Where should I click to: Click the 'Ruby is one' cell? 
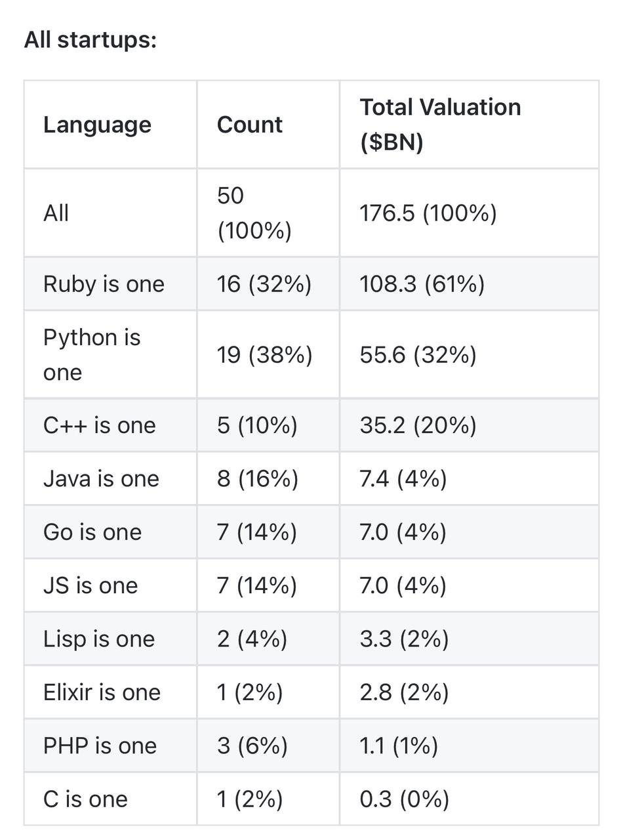pyautogui.click(x=104, y=284)
